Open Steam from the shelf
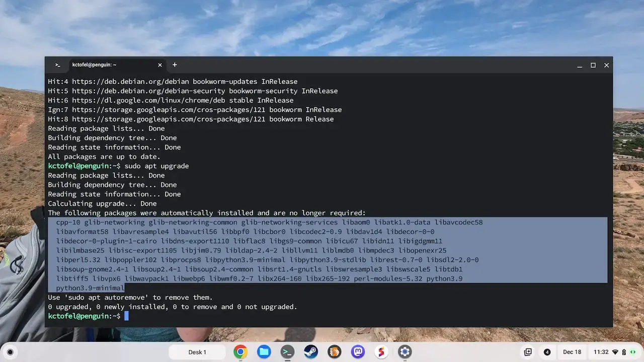This screenshot has width=644, height=362. pyautogui.click(x=311, y=352)
